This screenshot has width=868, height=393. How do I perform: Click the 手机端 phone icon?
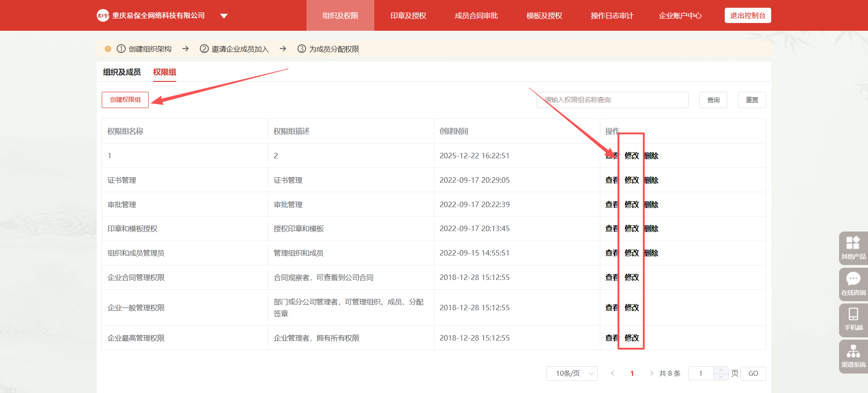point(853,319)
